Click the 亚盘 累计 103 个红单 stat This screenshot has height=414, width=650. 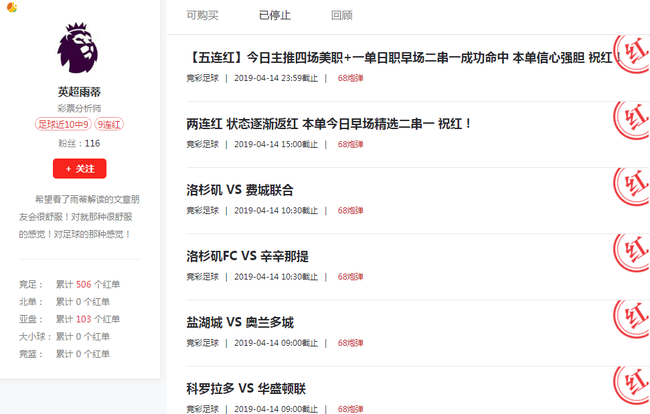69,320
